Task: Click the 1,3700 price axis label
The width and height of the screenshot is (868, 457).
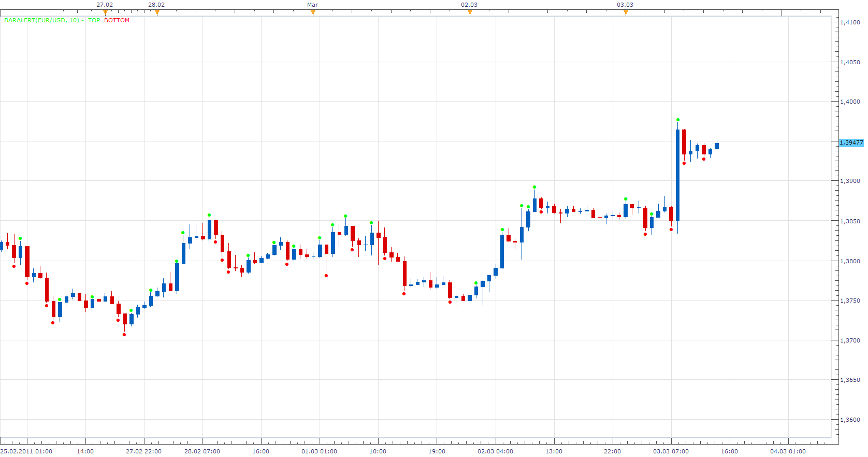Action: tap(850, 340)
